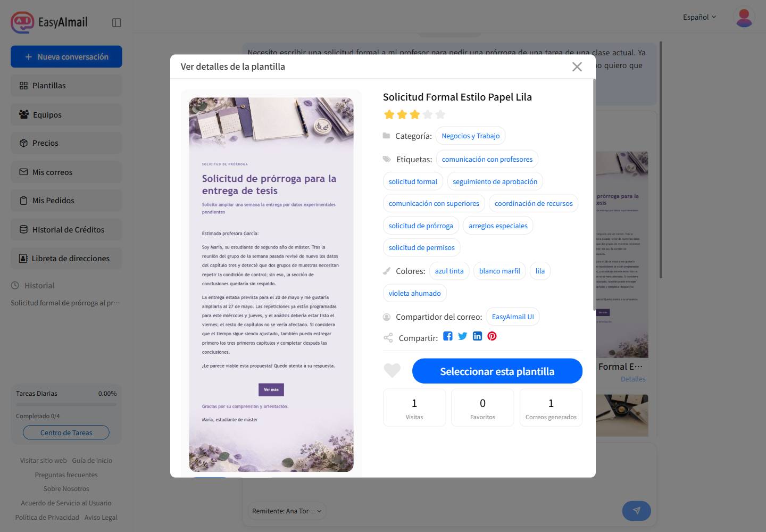Select the Negocios y Trabajo category tag

pyautogui.click(x=471, y=136)
